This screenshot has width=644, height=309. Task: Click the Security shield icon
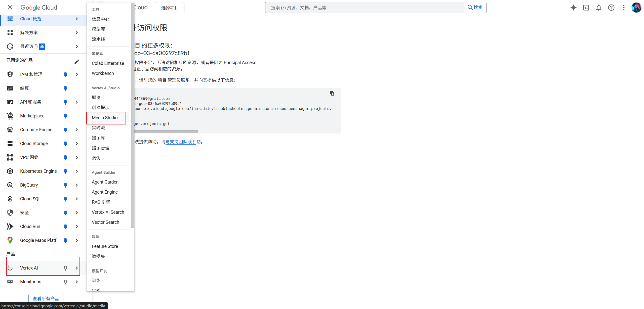pos(10,213)
